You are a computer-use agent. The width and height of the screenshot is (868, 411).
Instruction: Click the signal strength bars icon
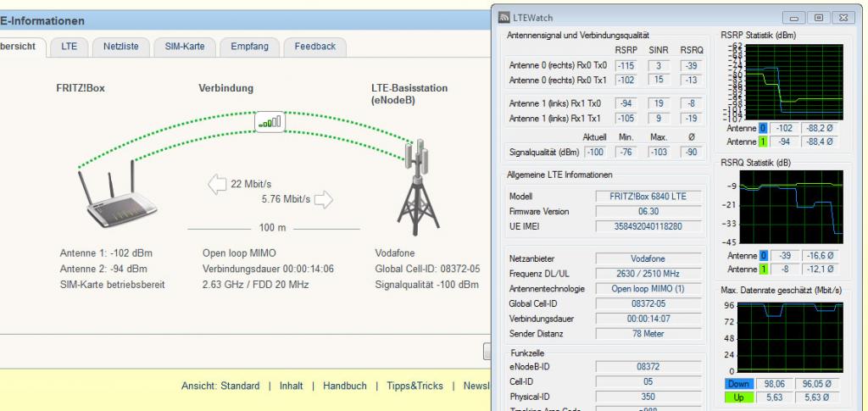point(270,121)
